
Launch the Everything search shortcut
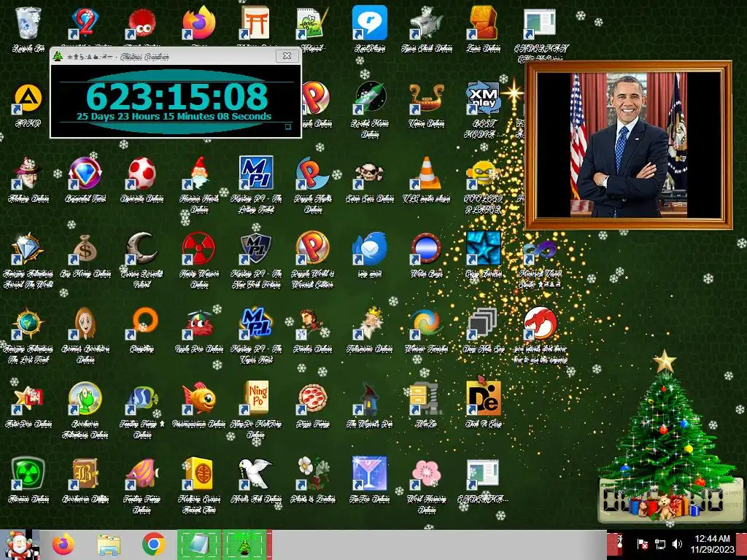pos(142,323)
